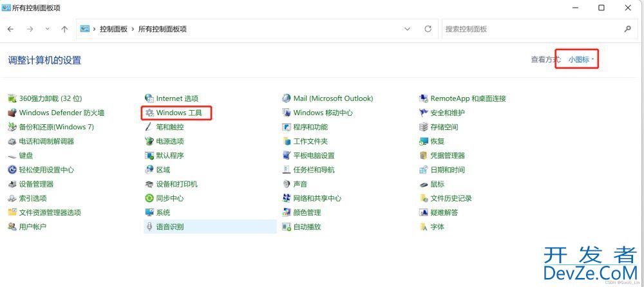Focus the 搜索控制面板 search box
This screenshot has height=287, width=644.
[x=540, y=29]
